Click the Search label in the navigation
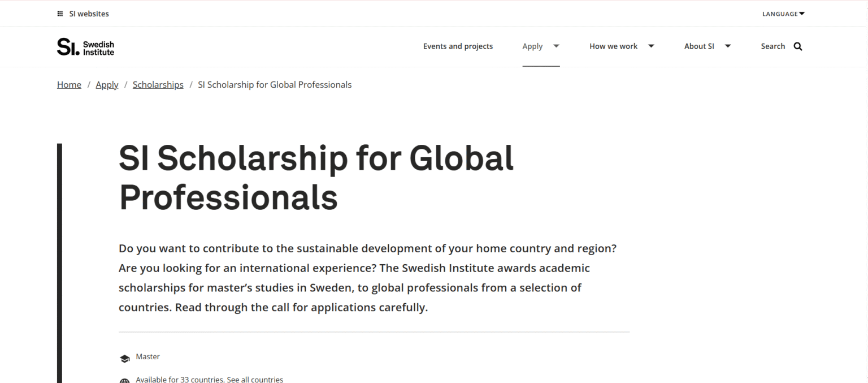This screenshot has width=868, height=383. point(773,46)
